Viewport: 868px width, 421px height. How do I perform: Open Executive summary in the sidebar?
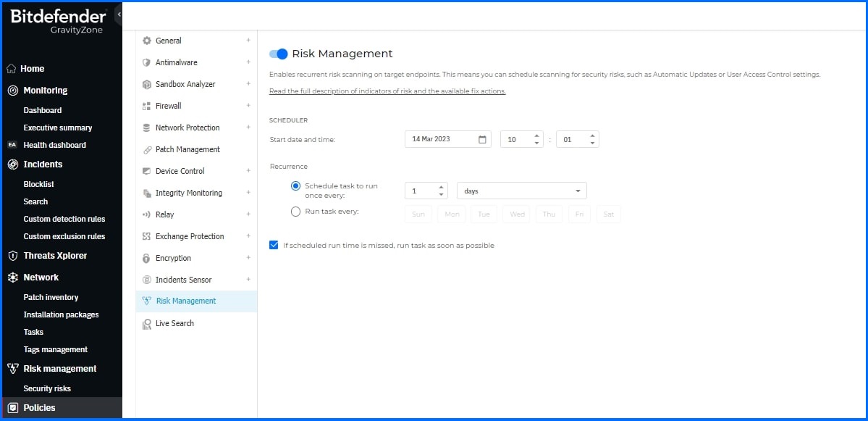[58, 128]
